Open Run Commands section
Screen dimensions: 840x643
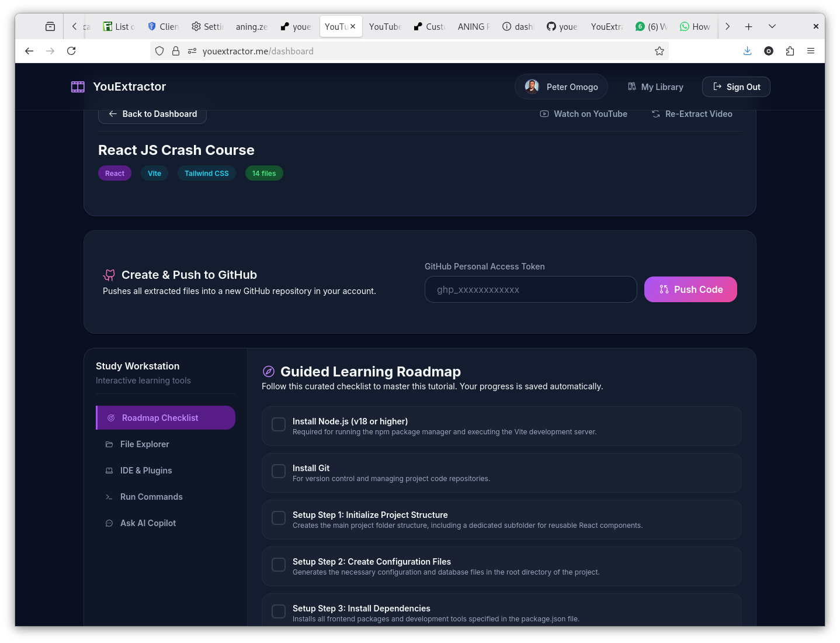click(165, 497)
